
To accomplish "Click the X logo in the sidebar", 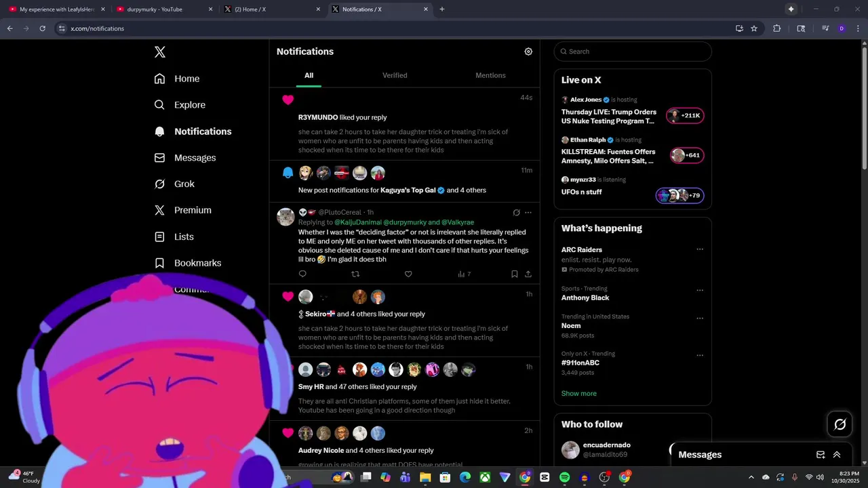I will pyautogui.click(x=159, y=52).
